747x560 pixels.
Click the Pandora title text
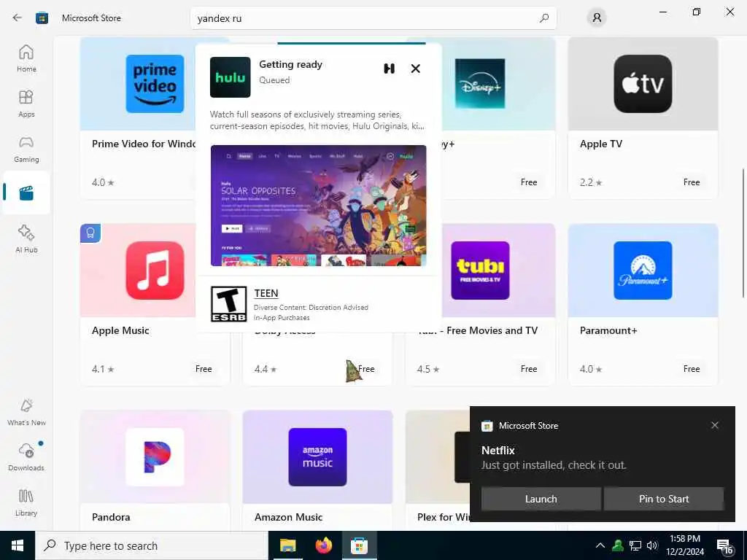click(x=111, y=517)
